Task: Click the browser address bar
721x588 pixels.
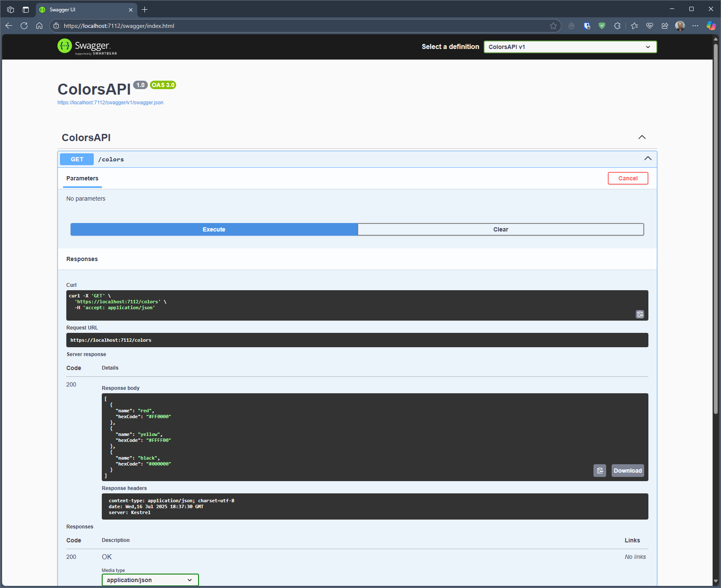Action: click(296, 26)
